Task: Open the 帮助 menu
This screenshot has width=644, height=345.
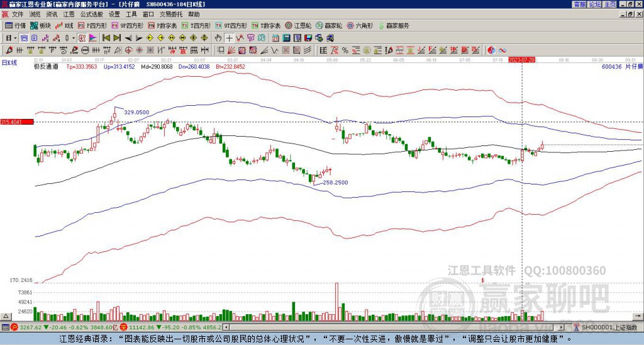Action: (x=194, y=14)
